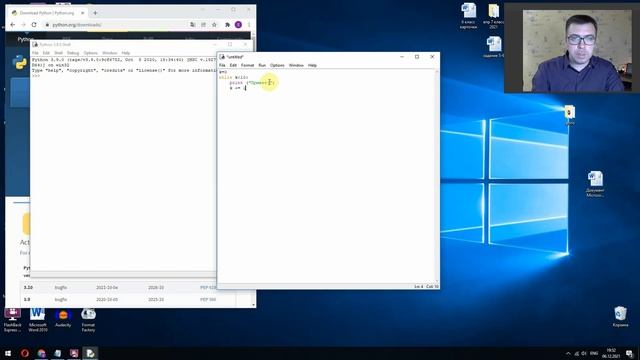This screenshot has width=640, height=360.
Task: Click the python.org/downloads address bar
Action: [114, 25]
